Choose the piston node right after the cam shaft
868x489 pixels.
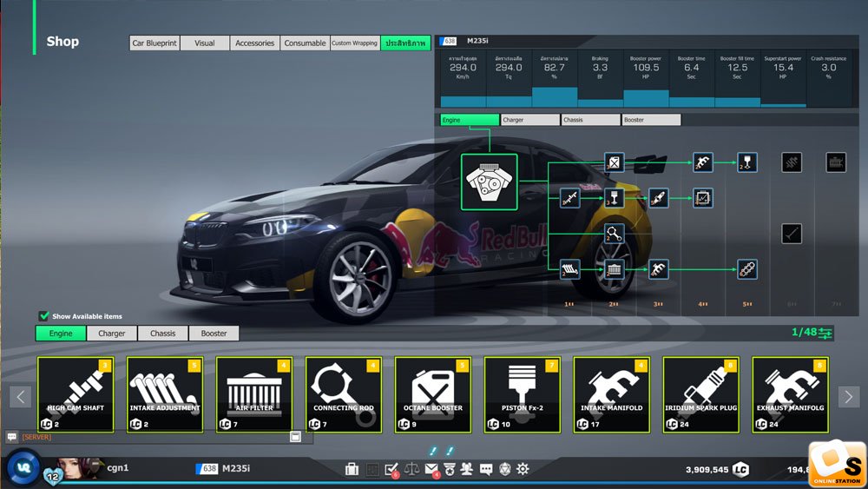(x=614, y=198)
